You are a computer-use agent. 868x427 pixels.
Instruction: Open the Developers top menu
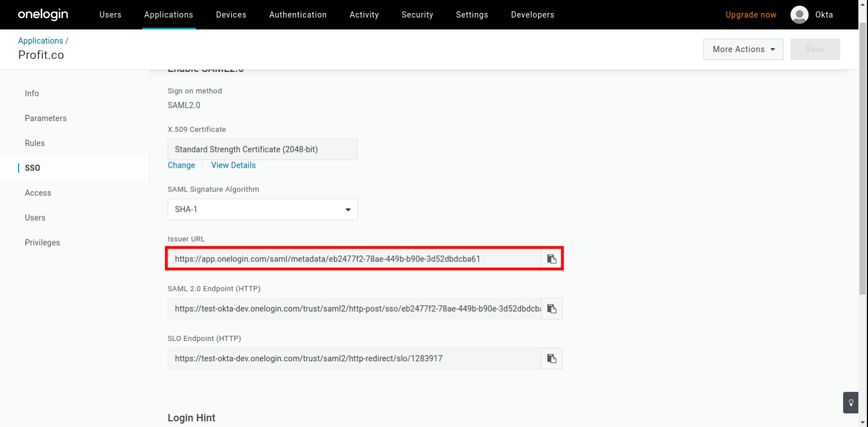pyautogui.click(x=532, y=15)
